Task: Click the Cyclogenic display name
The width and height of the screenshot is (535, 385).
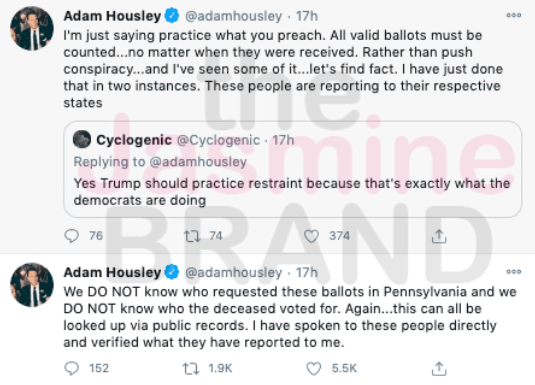Action: 134,140
